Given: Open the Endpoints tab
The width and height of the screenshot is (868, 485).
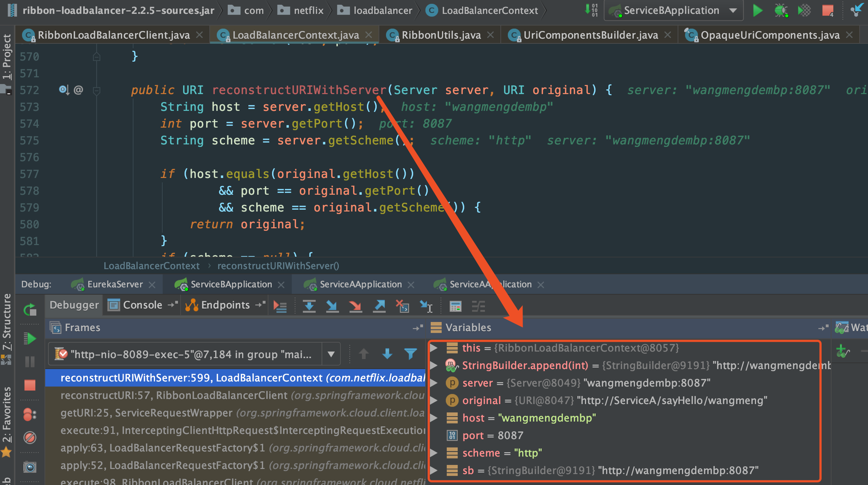Looking at the screenshot, I should point(225,305).
